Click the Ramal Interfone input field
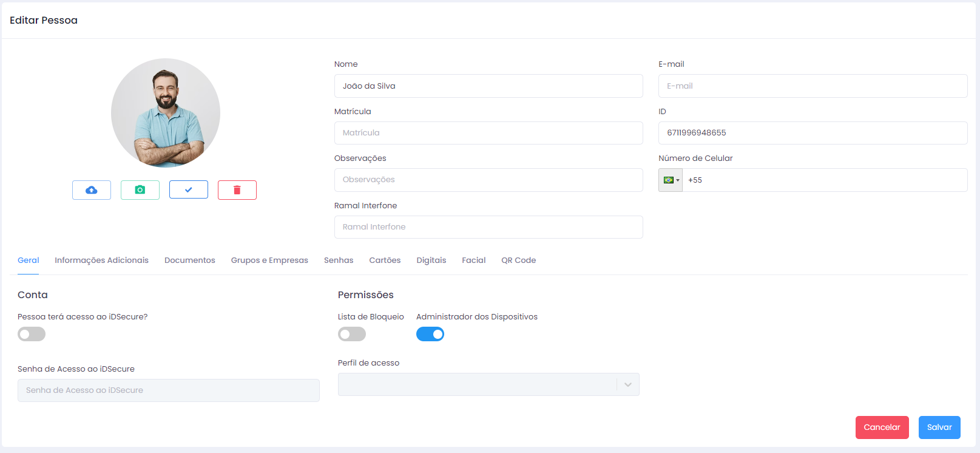Screen dimensions: 980x453 [488, 227]
